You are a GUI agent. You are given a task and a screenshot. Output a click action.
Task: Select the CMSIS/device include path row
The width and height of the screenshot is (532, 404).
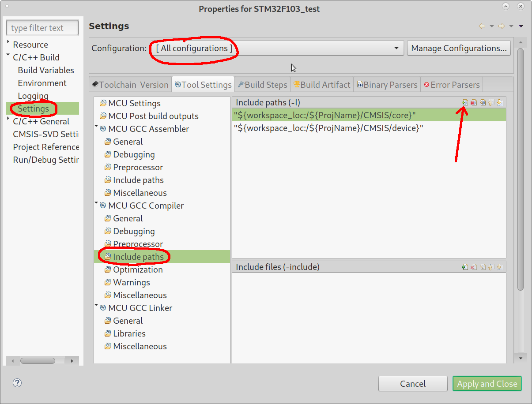tap(369, 128)
